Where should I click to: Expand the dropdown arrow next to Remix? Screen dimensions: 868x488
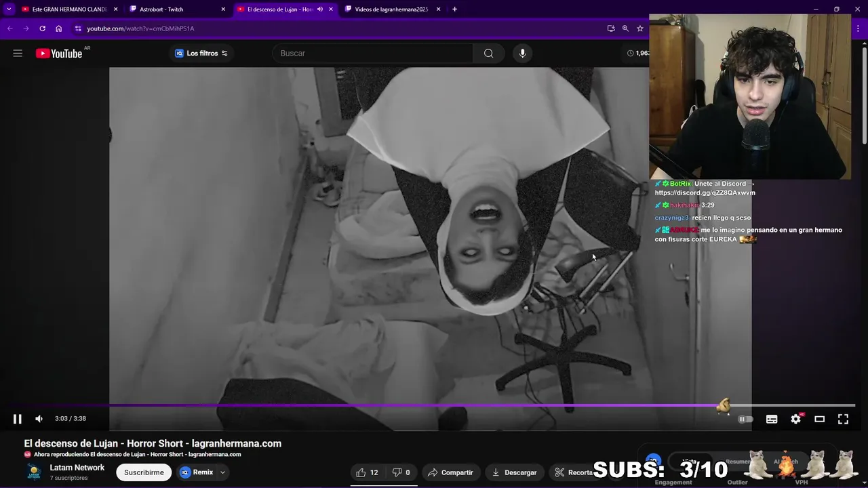pyautogui.click(x=222, y=472)
